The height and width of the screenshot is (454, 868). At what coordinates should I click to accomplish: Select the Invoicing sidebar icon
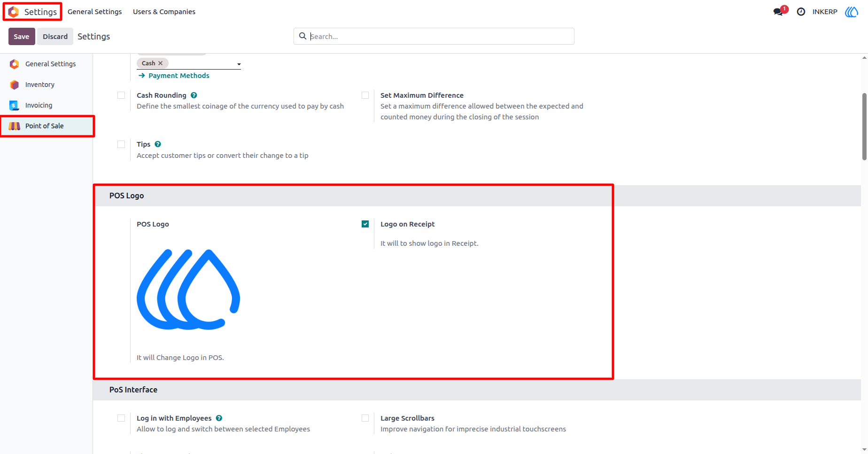point(15,105)
